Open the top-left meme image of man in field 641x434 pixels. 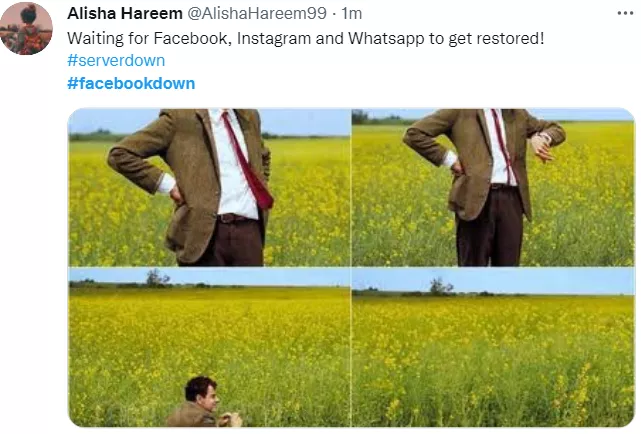(209, 188)
